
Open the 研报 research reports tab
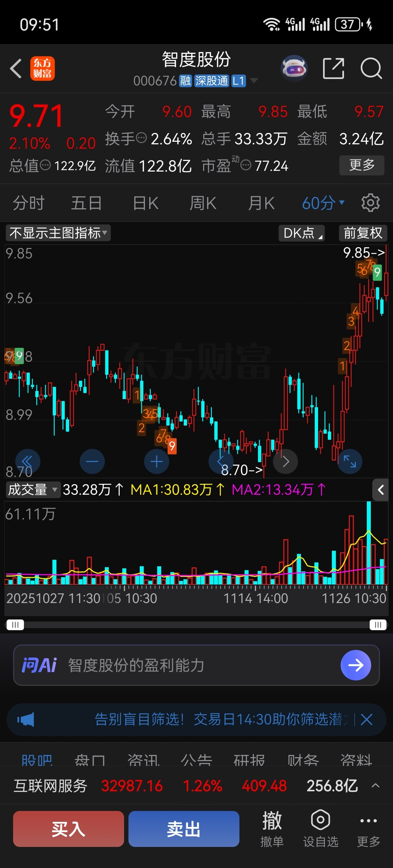pyautogui.click(x=249, y=760)
